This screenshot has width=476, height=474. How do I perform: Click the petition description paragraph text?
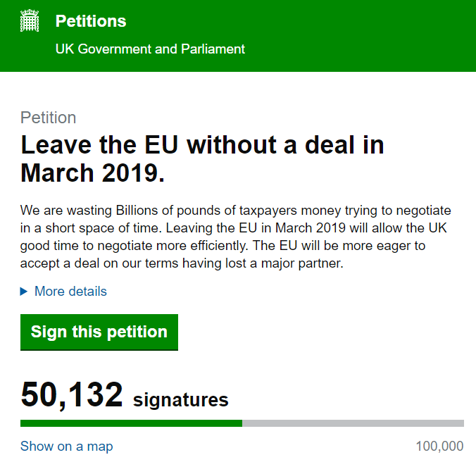pyautogui.click(x=236, y=237)
